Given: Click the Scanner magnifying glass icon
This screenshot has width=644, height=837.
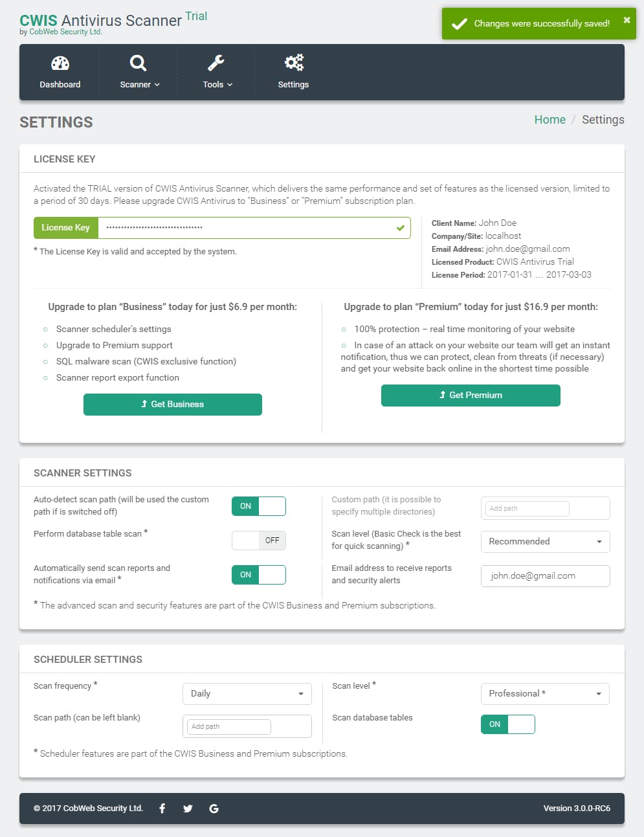Looking at the screenshot, I should tap(138, 63).
